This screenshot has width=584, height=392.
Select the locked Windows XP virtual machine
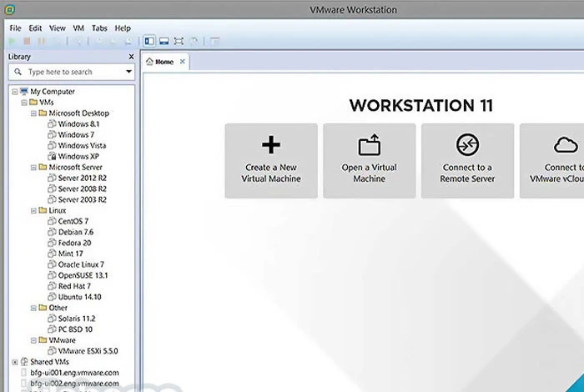coord(73,156)
